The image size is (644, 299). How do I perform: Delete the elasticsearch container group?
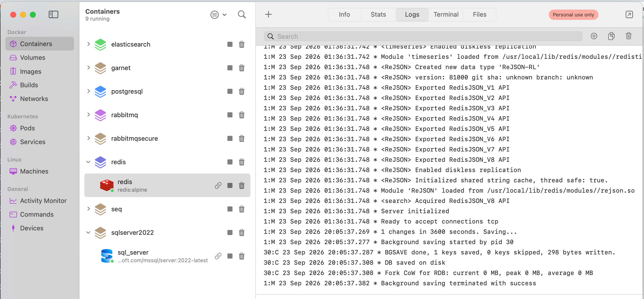[x=242, y=44]
